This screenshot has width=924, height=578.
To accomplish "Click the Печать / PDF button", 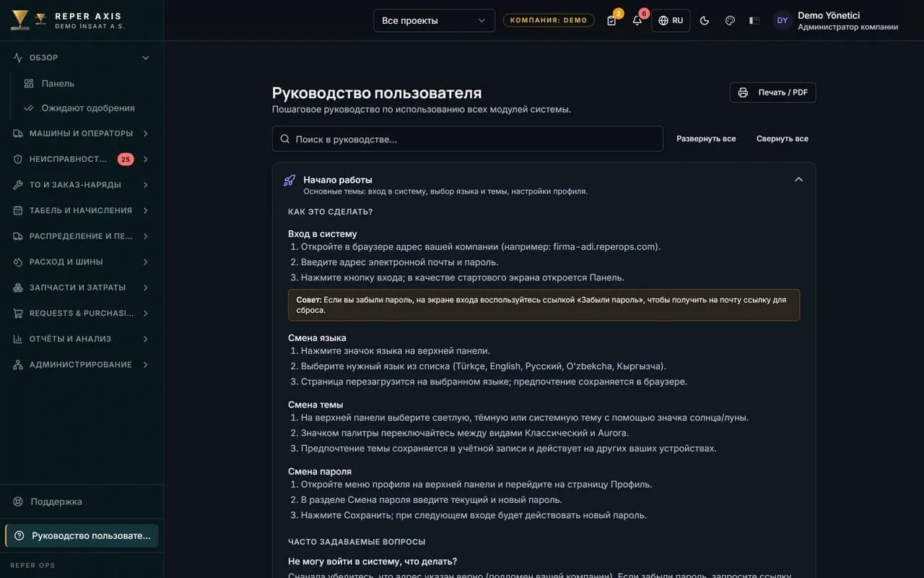I will (x=772, y=92).
